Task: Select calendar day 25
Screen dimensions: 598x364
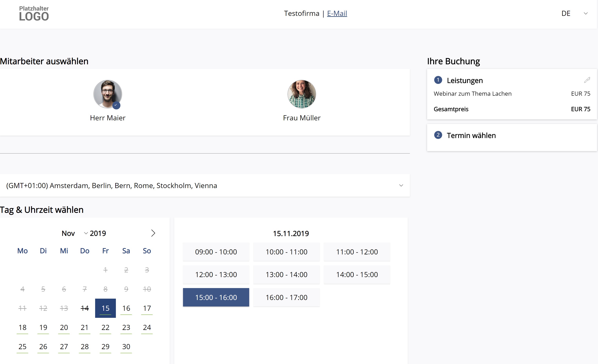Action: point(22,347)
